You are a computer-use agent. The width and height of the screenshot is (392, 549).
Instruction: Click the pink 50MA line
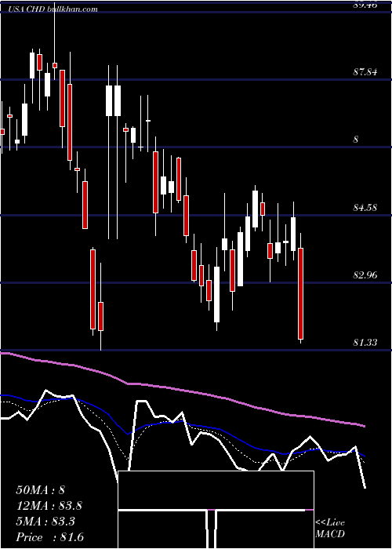tap(182, 390)
